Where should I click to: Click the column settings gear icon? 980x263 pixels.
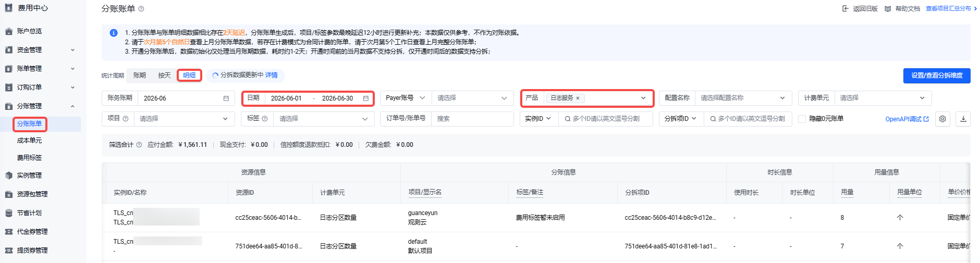point(942,119)
